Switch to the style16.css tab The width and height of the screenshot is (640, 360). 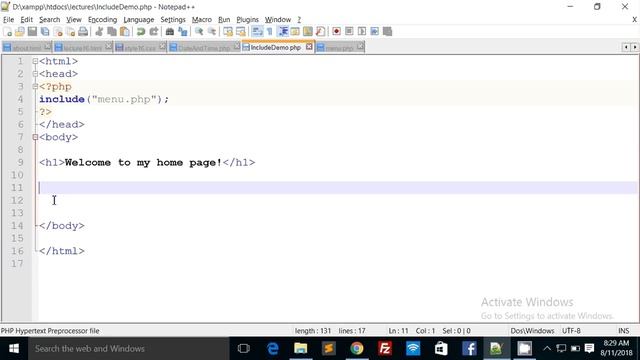(x=140, y=48)
